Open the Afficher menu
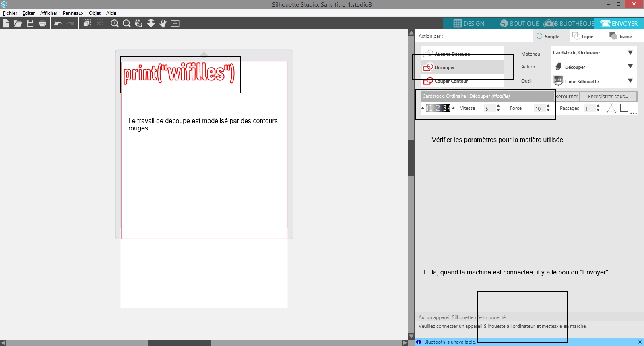The width and height of the screenshot is (644, 346). (49, 13)
